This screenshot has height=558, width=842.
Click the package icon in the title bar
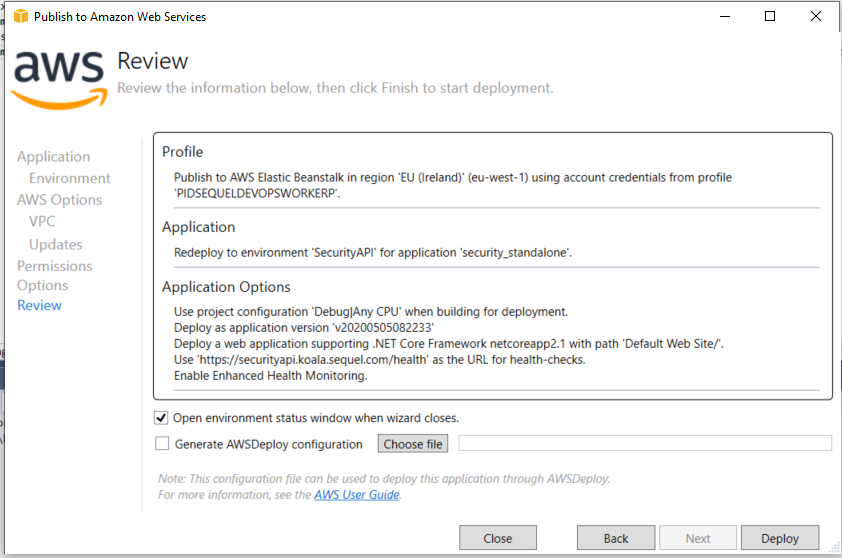[20, 17]
